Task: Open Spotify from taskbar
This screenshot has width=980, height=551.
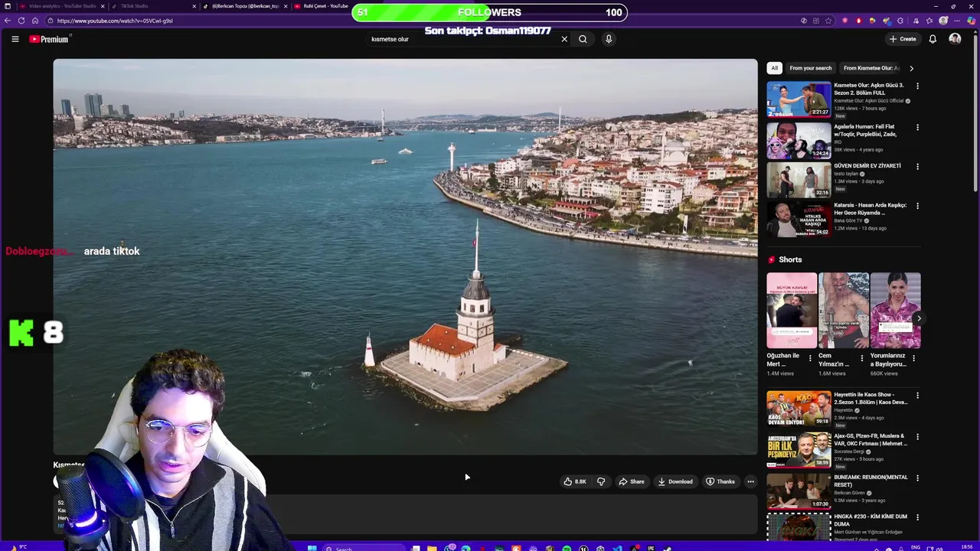Action: tap(567, 548)
